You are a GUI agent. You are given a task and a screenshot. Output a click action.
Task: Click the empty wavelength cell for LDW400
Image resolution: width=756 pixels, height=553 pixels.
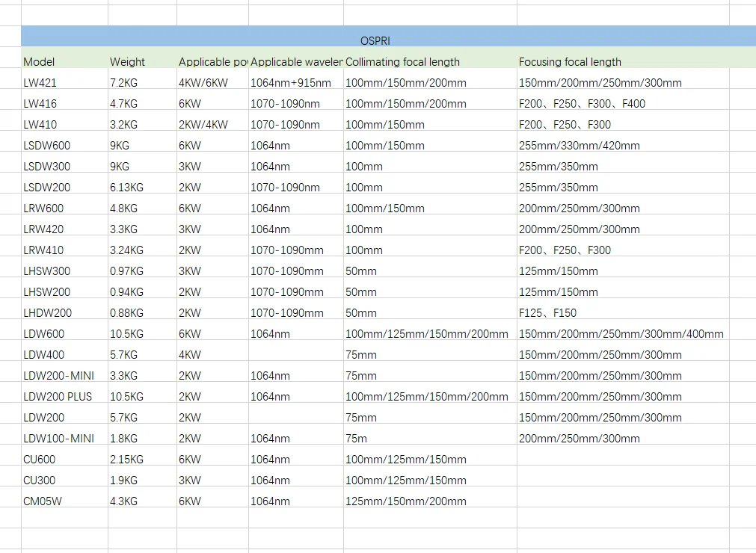coord(296,350)
